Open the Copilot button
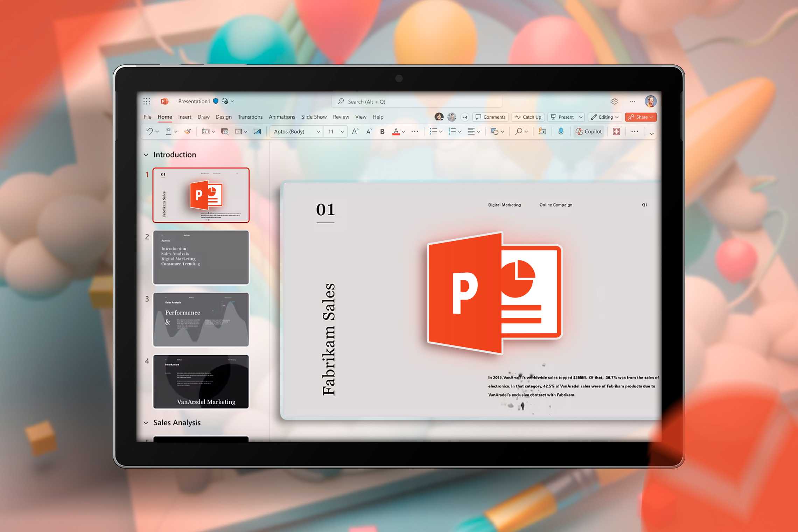Image resolution: width=798 pixels, height=532 pixels. (589, 132)
